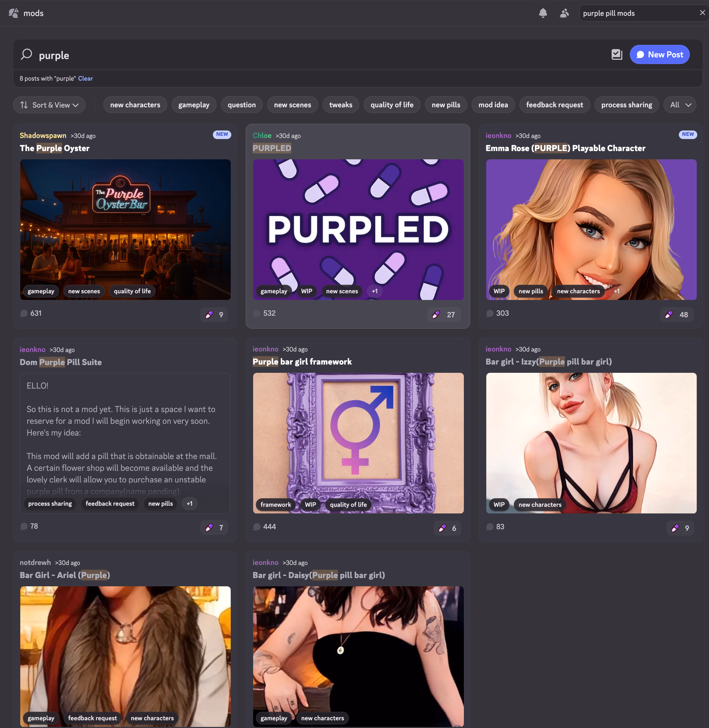Show the member list icon

pos(564,13)
